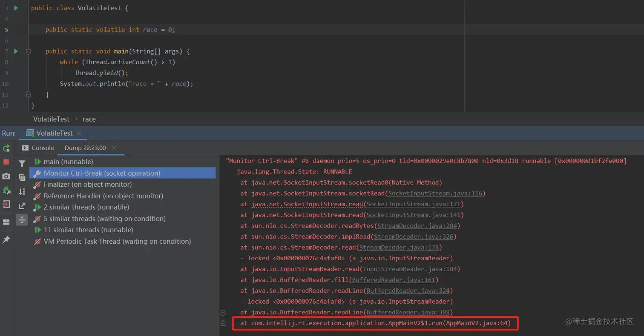Screen dimensions: 644x336
Task: Open the StreamDecoder.java:178 link
Action: tap(399, 248)
